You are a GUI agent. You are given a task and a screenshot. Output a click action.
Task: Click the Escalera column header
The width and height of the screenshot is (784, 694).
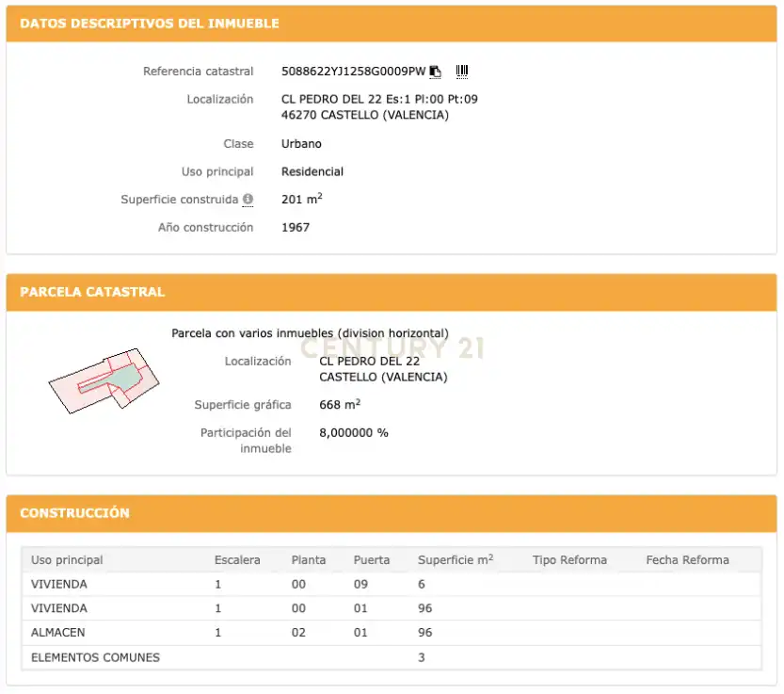tap(237, 560)
